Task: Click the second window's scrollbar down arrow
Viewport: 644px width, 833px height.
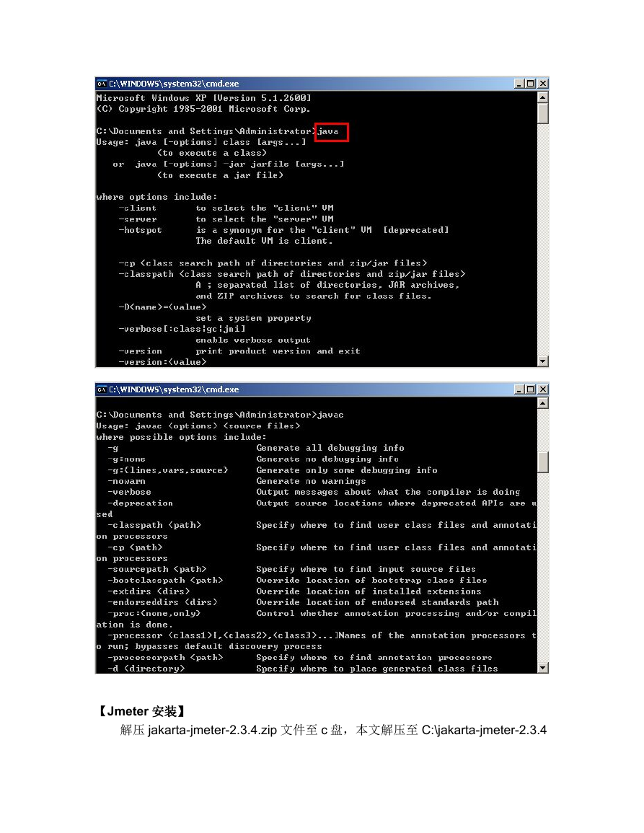Action: (542, 668)
